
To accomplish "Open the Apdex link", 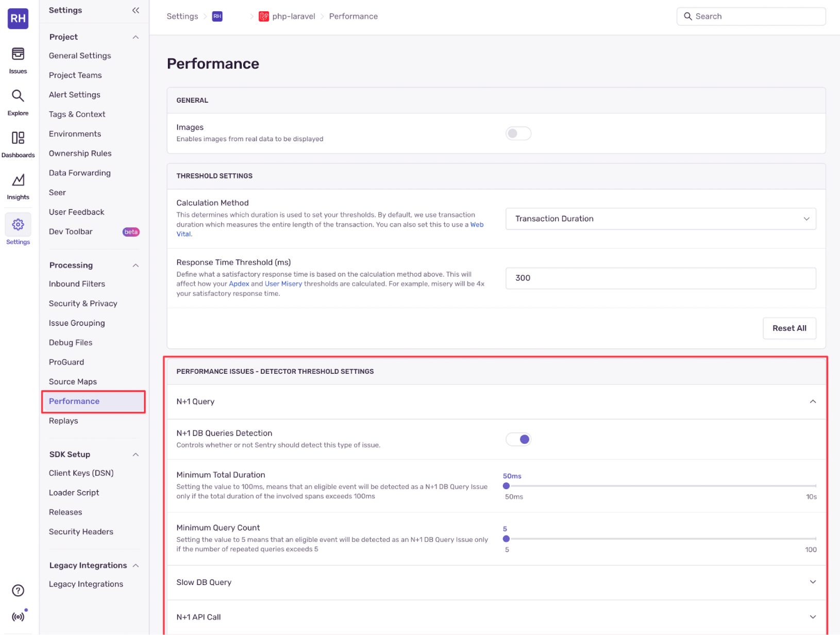I will pos(239,284).
